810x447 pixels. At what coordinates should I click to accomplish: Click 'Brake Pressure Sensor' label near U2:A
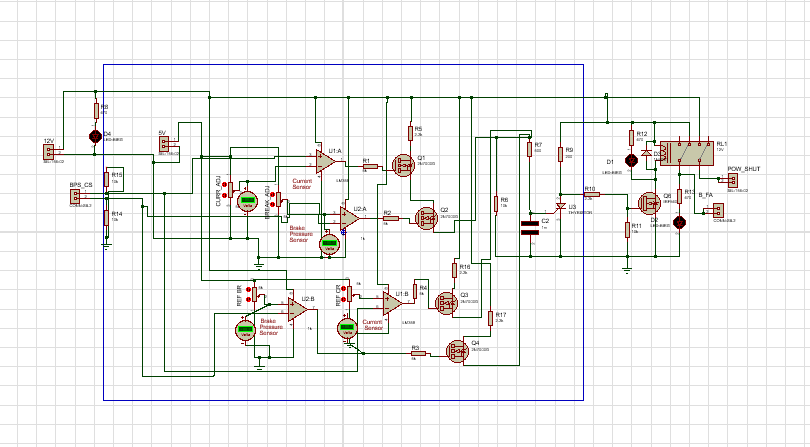[x=301, y=234]
